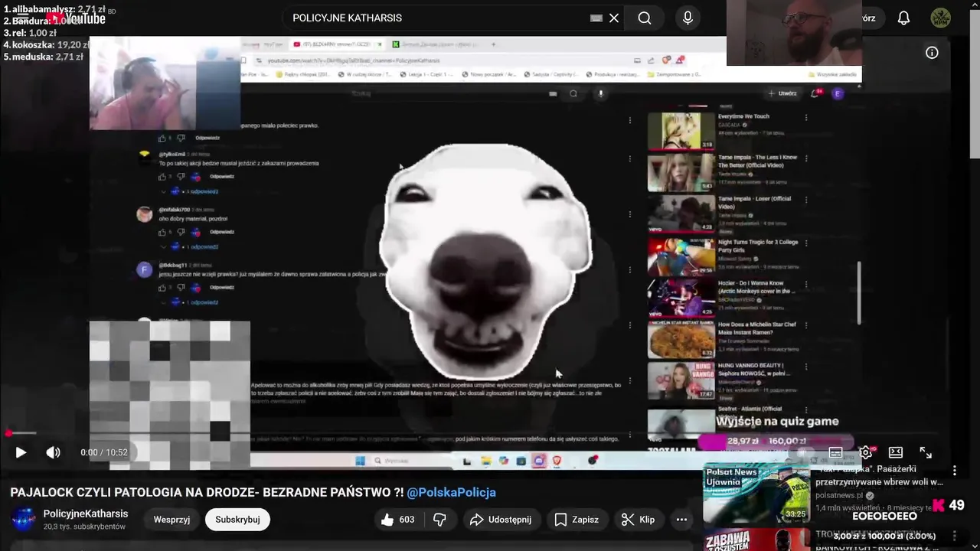Screen dimensions: 980x551
Task: Show the video info card icon
Action: (x=932, y=53)
